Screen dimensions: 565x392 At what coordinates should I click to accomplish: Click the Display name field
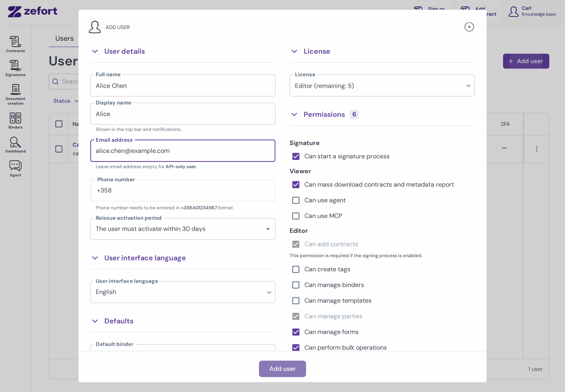(183, 114)
